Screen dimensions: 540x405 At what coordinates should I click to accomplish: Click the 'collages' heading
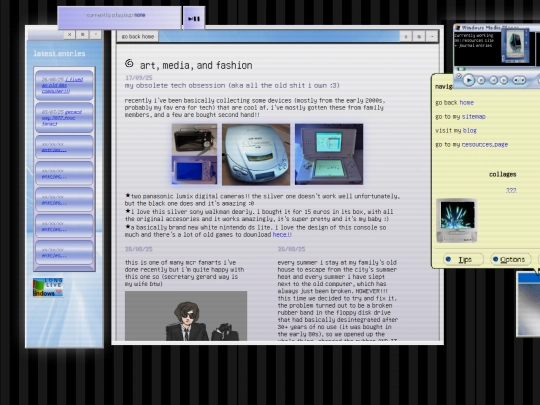[502, 174]
